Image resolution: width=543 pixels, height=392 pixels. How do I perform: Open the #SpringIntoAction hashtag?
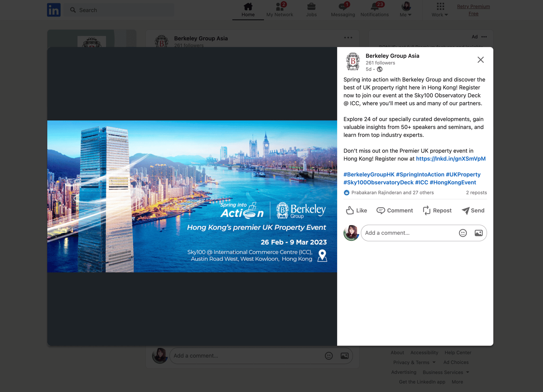pos(420,175)
